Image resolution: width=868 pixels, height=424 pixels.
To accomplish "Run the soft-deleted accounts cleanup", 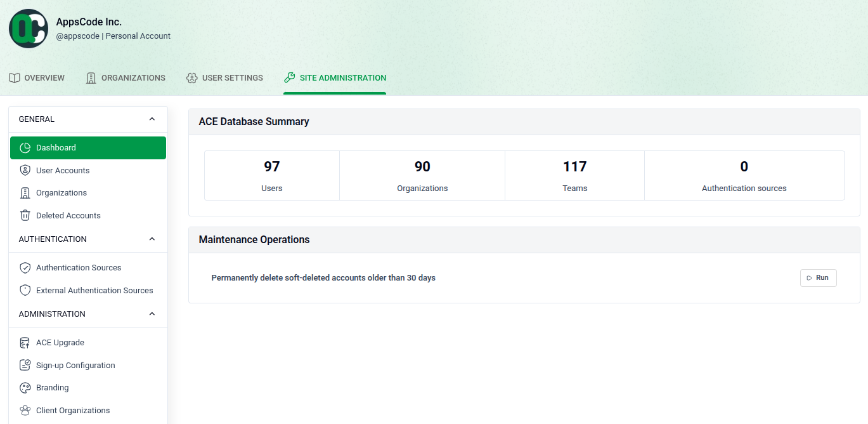I will pyautogui.click(x=818, y=277).
